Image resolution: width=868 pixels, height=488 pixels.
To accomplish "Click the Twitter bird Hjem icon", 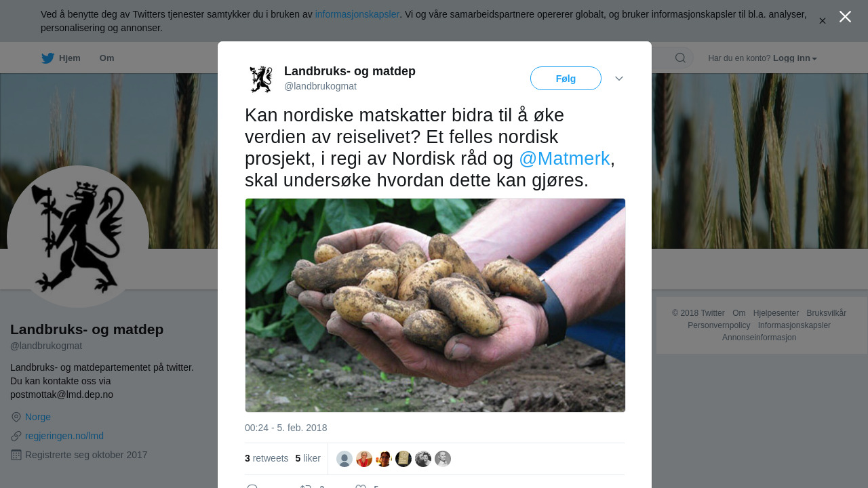I will 47,58.
